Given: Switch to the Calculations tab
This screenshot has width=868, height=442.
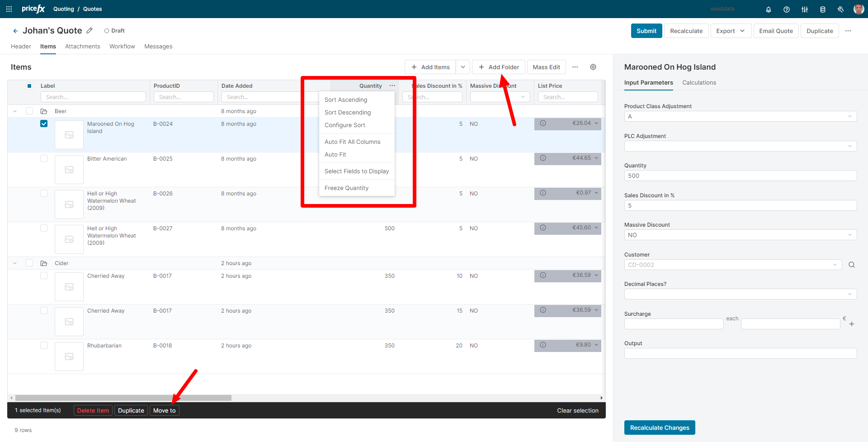Looking at the screenshot, I should [699, 83].
